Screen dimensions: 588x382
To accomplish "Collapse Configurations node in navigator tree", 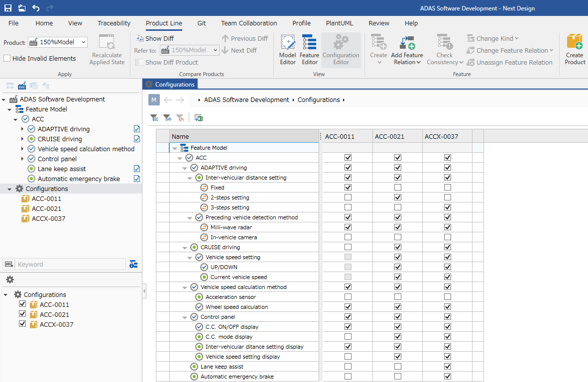I will 10,189.
